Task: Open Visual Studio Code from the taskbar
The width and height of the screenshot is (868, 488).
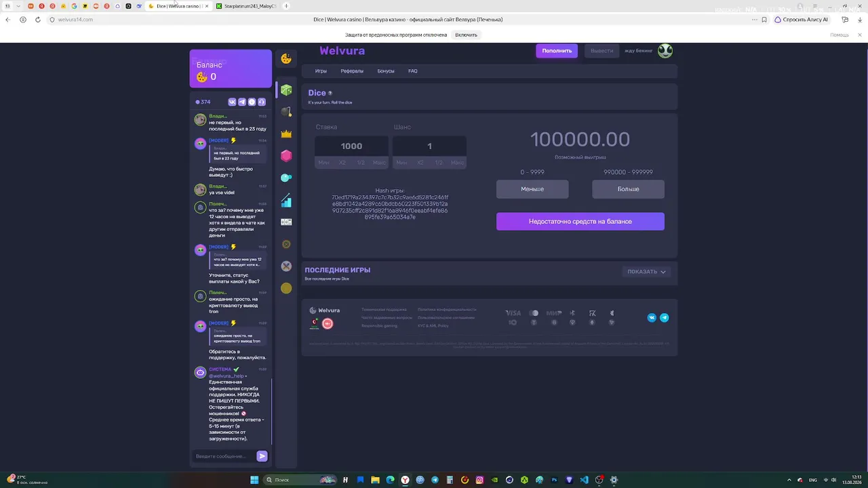Action: coord(584,480)
